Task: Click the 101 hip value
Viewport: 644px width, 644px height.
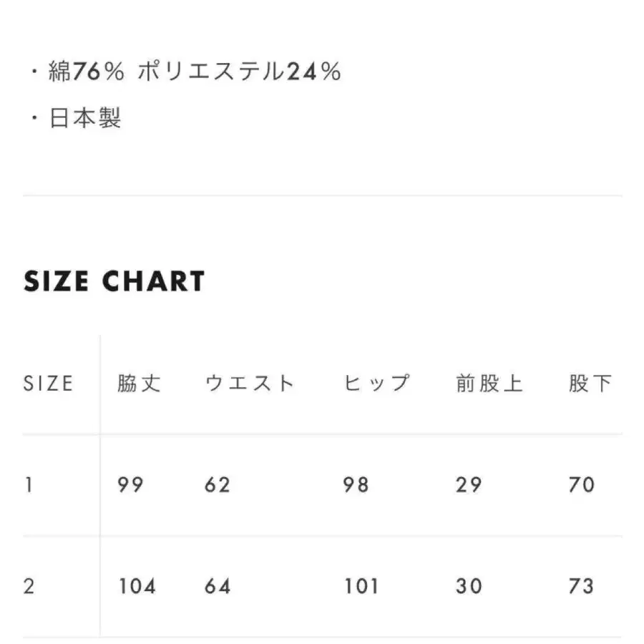Action: coord(361,586)
